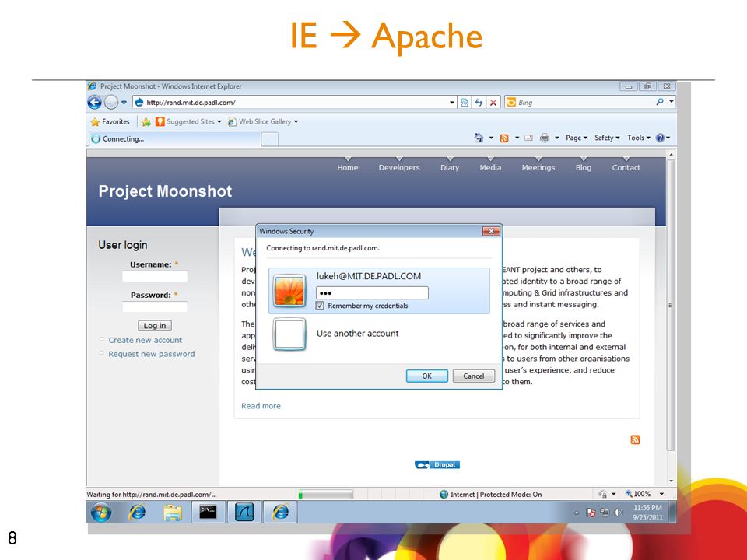Click the volume speaker tray icon
747x560 pixels.
coord(619,513)
